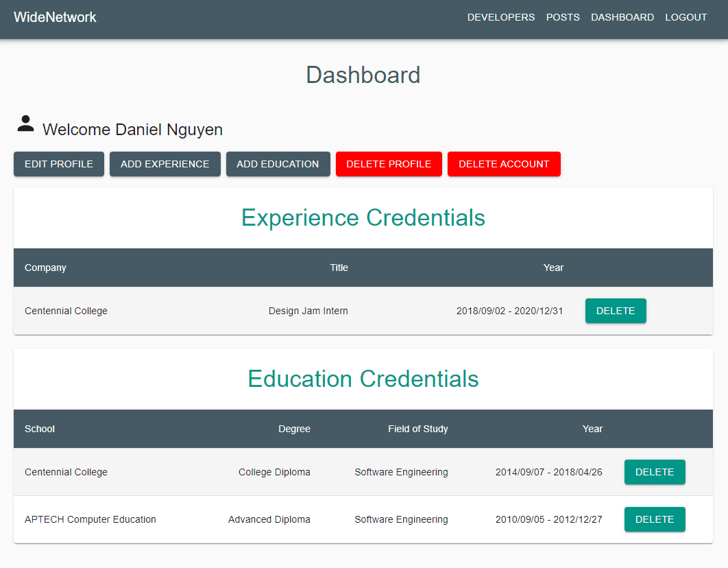Delete the Design Jam Intern experience
728x568 pixels.
(x=616, y=311)
